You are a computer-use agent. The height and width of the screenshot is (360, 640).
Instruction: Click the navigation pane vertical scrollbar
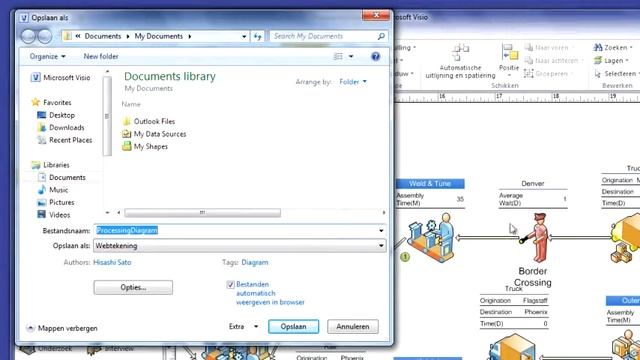click(x=107, y=116)
